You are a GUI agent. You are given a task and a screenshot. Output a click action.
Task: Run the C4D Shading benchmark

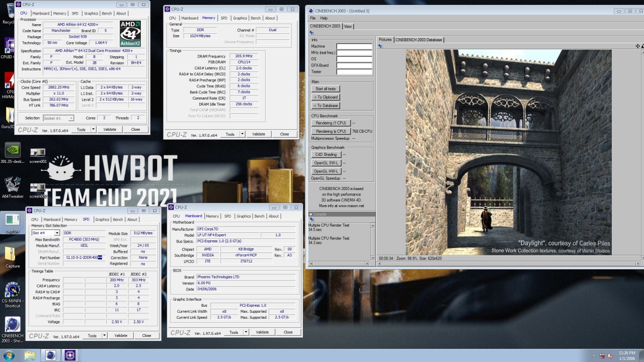click(x=327, y=154)
